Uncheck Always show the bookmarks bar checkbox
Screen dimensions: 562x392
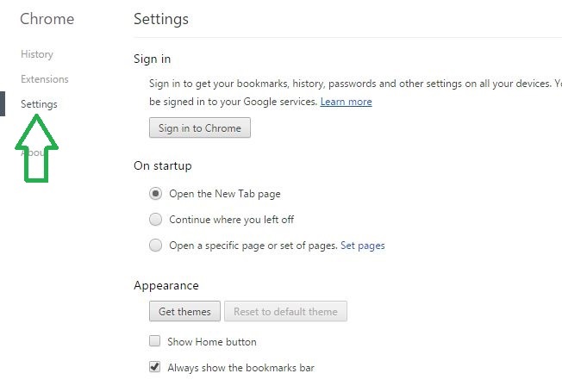pos(154,366)
